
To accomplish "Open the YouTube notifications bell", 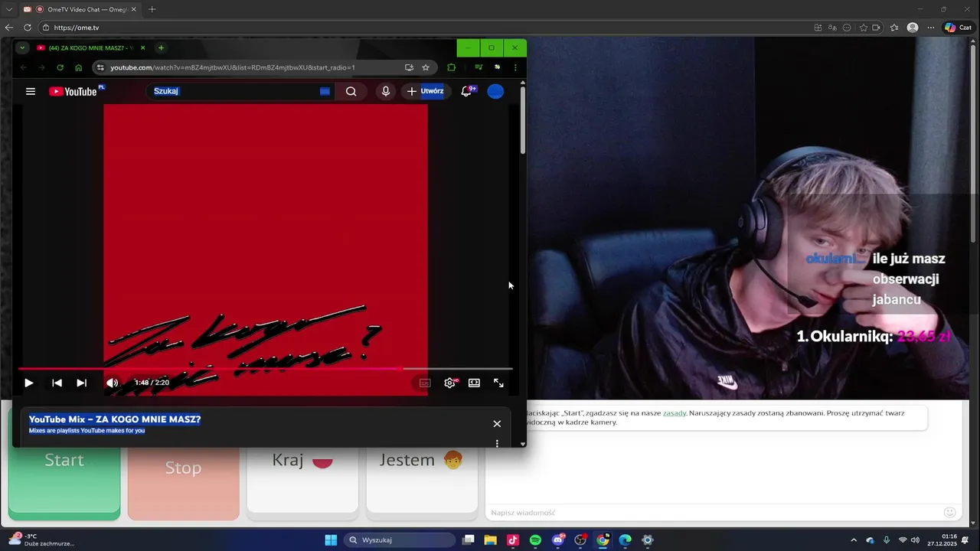I will coord(466,91).
